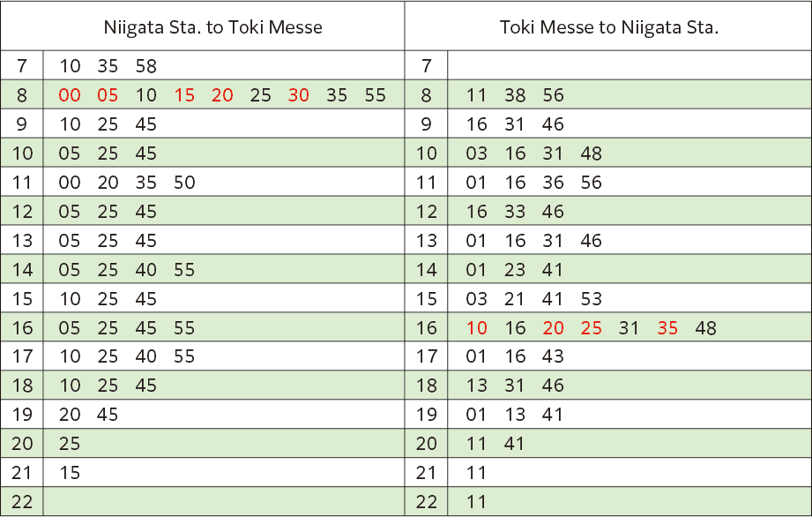Click the 58 time in Niigata's 7 o'clock row
Viewport: 812px width, 517px height.
tap(146, 66)
